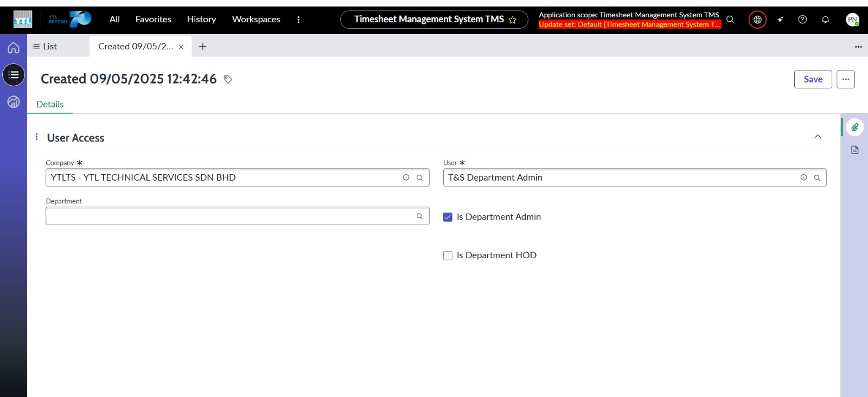The height and width of the screenshot is (397, 868).
Task: Open notifications bell icon
Action: [x=825, y=20]
